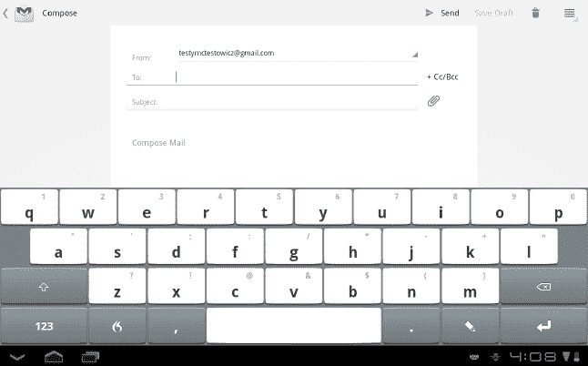Tap the o key
This screenshot has height=366, width=588.
click(500, 207)
